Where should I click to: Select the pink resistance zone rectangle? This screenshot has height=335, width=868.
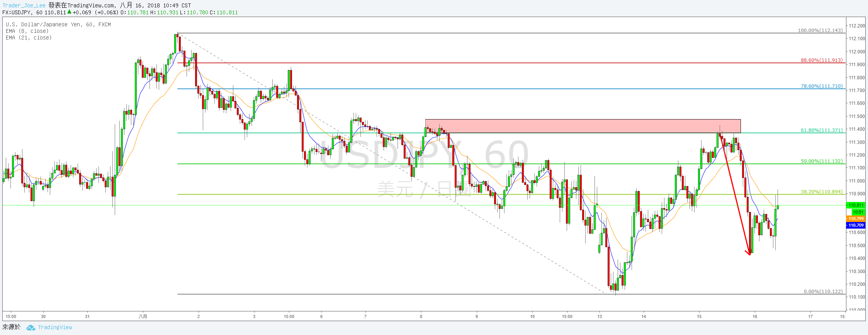click(583, 126)
